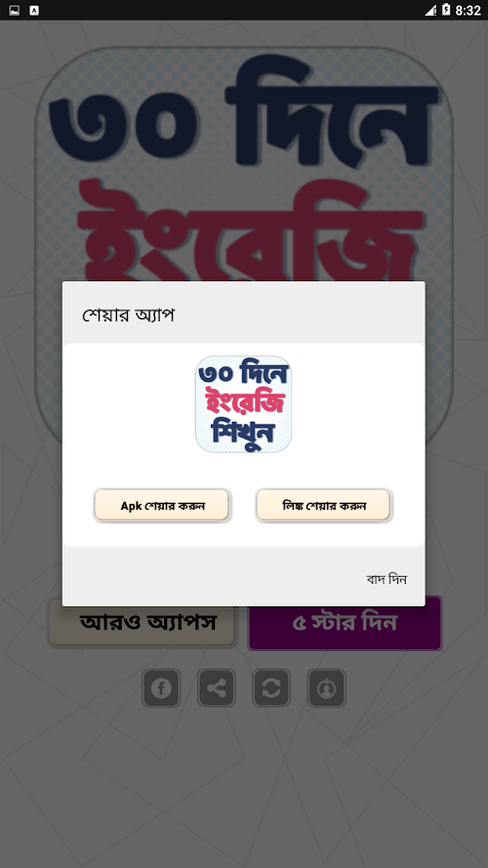Image resolution: width=488 pixels, height=868 pixels.
Task: Choose 'লিঙ্ক শেয়ার করুন' button
Action: point(324,505)
